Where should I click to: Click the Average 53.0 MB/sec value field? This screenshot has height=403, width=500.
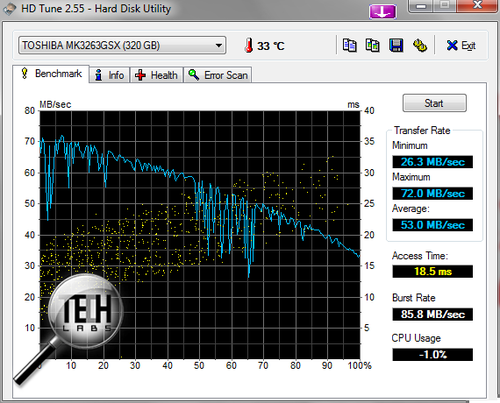(433, 225)
